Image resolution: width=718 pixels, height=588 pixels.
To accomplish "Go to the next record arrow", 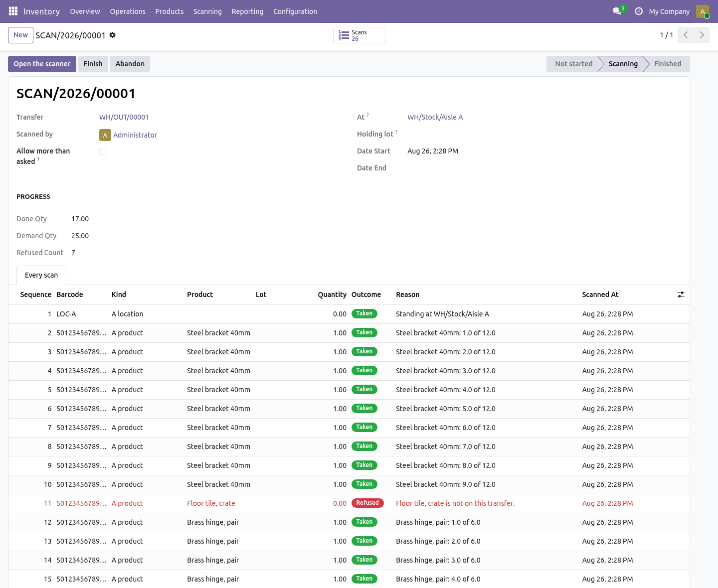I will coord(702,35).
